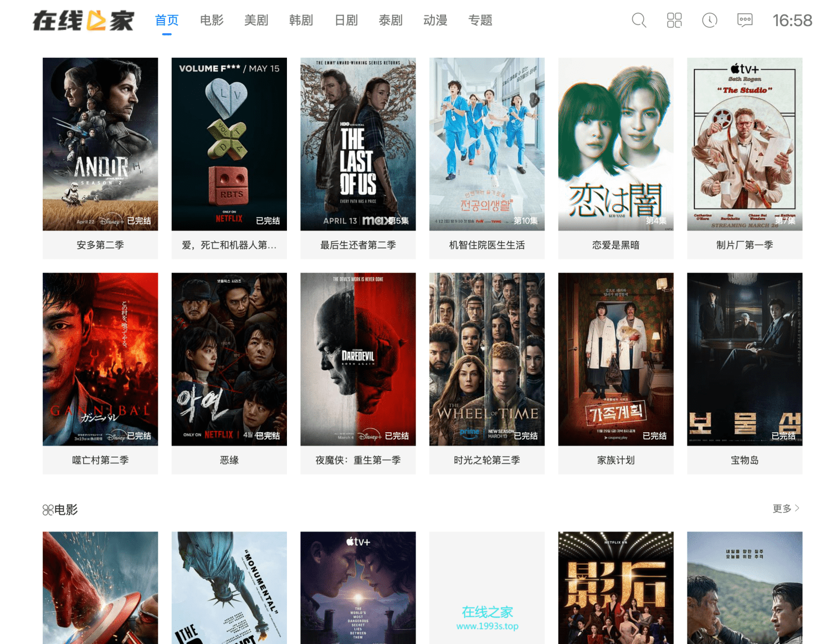This screenshot has width=831, height=644.
Task: Open the Captain America shield movie poster
Action: [100, 587]
